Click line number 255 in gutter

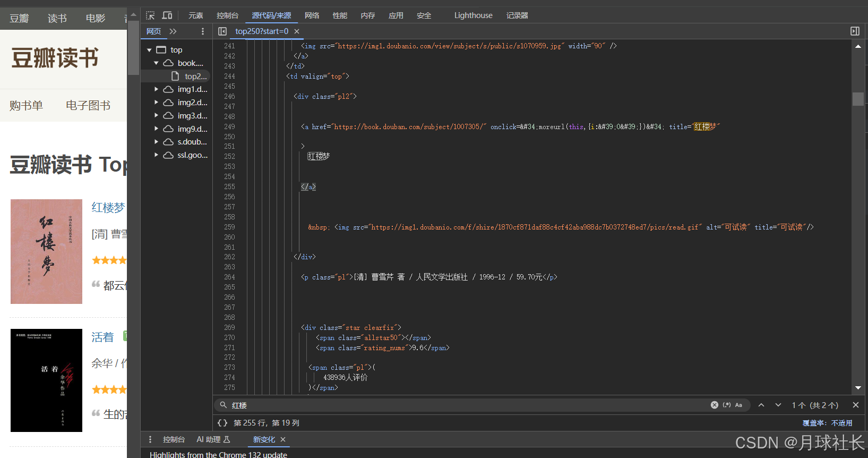(x=229, y=186)
